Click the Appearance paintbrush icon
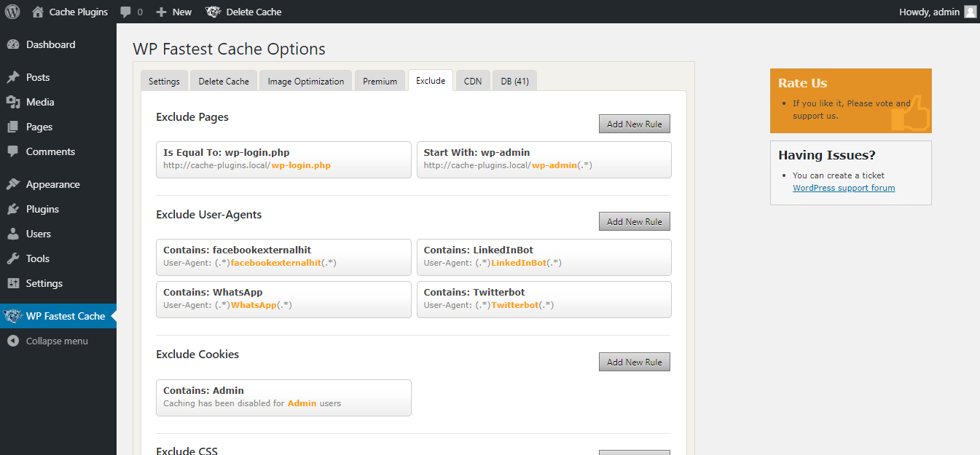This screenshot has width=980, height=455. pyautogui.click(x=13, y=184)
